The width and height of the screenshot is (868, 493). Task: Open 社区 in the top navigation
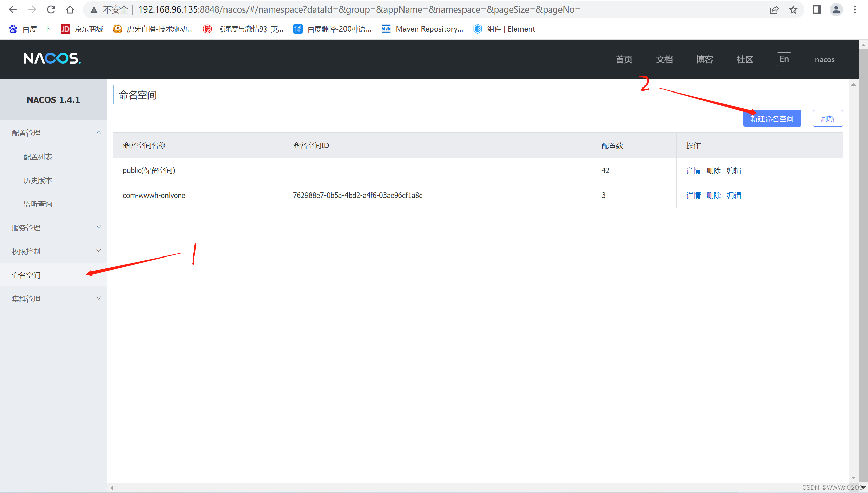745,59
